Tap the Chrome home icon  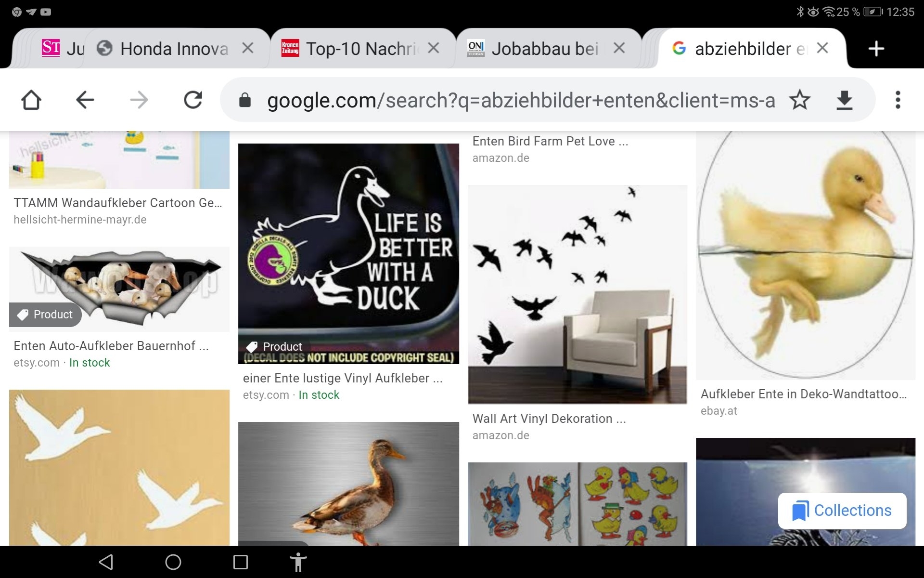[31, 100]
